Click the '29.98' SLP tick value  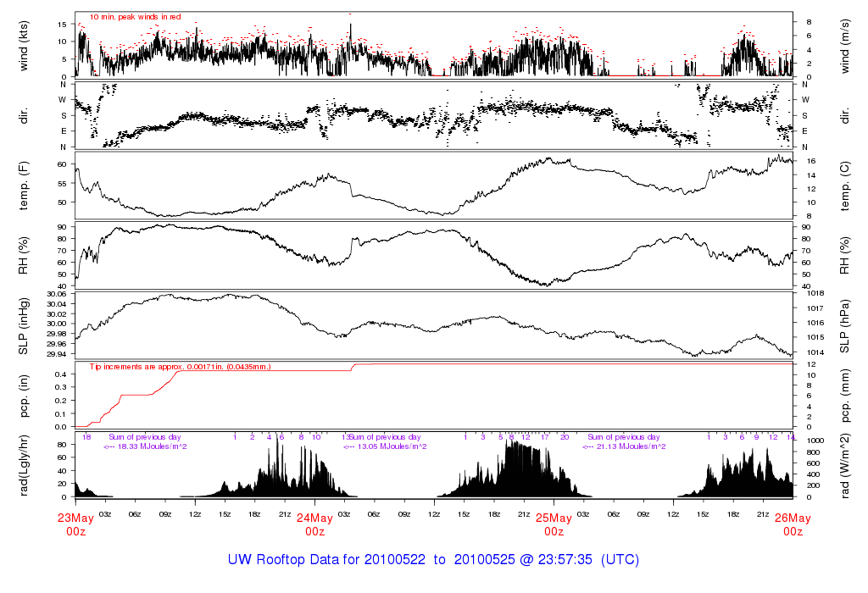57,334
